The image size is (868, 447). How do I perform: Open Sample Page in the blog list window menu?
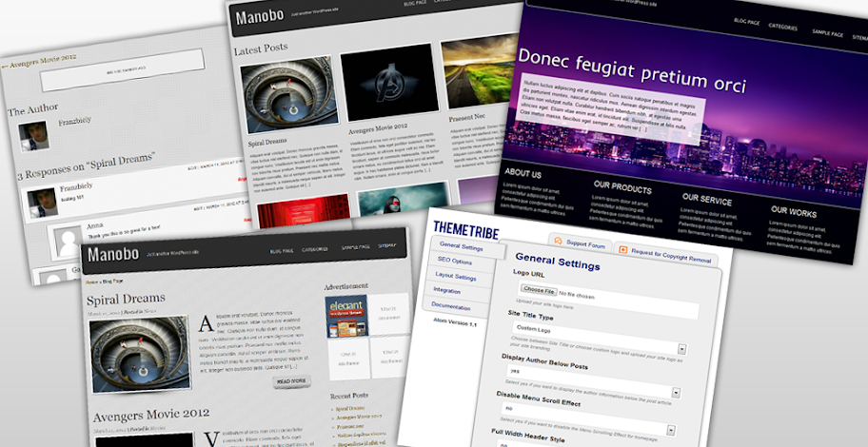[x=355, y=246]
